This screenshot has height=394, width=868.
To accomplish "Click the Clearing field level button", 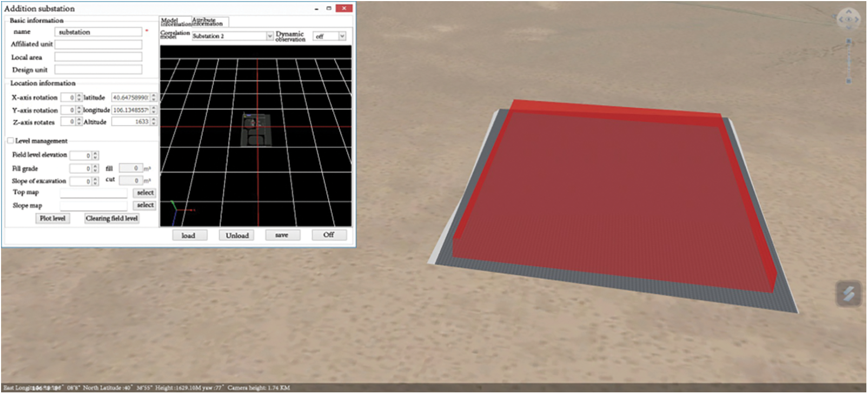I will click(111, 219).
